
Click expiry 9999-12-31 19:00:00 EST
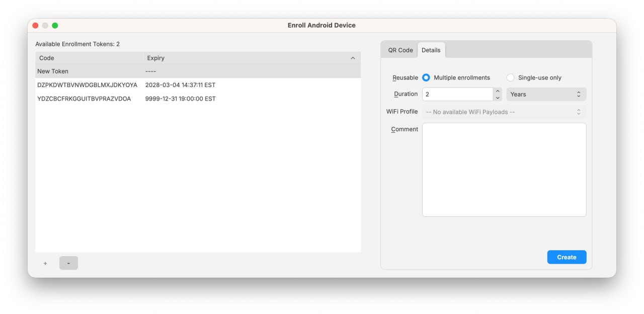click(180, 99)
